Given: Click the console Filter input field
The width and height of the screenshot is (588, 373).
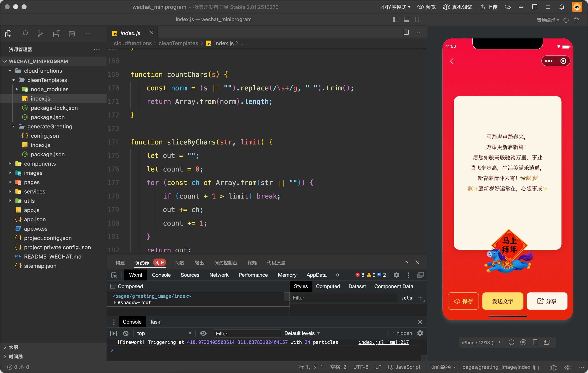Looking at the screenshot, I should point(247,333).
